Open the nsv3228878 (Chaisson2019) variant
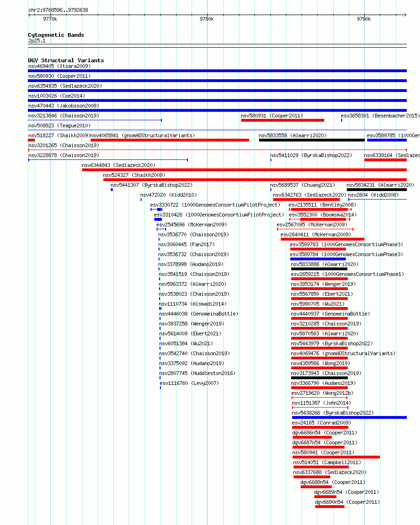This screenshot has width=420, height=525. click(x=64, y=155)
